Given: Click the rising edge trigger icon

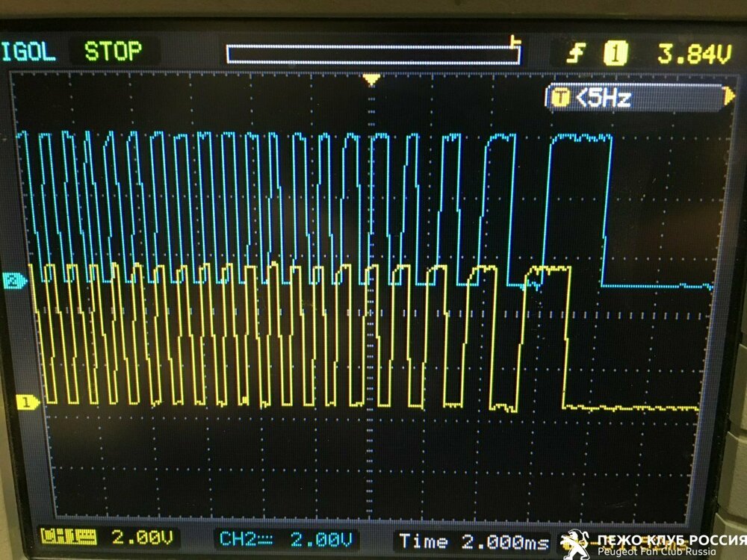Looking at the screenshot, I should coord(575,53).
